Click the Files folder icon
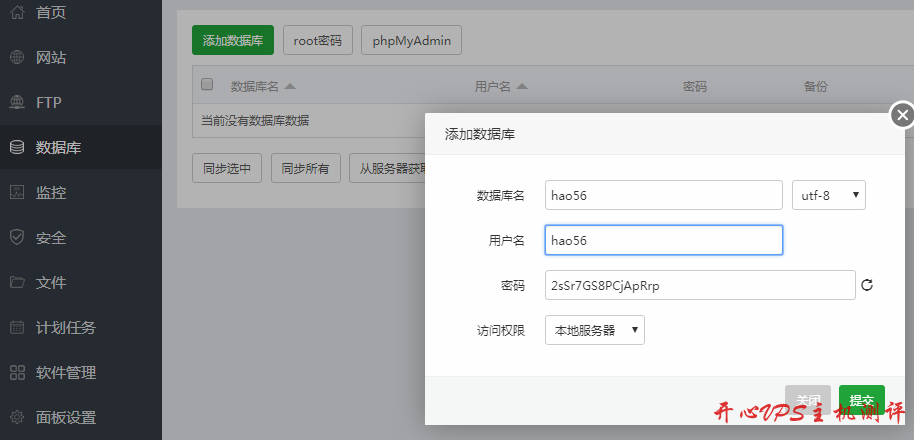The image size is (914, 440). pos(17,283)
